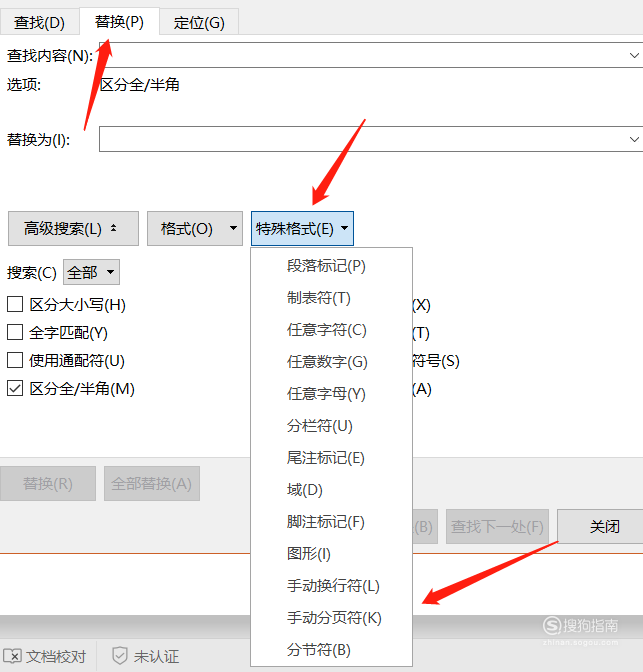This screenshot has width=643, height=672.
Task: Expand the 替换为 history dropdown arrow
Action: pyautogui.click(x=634, y=139)
